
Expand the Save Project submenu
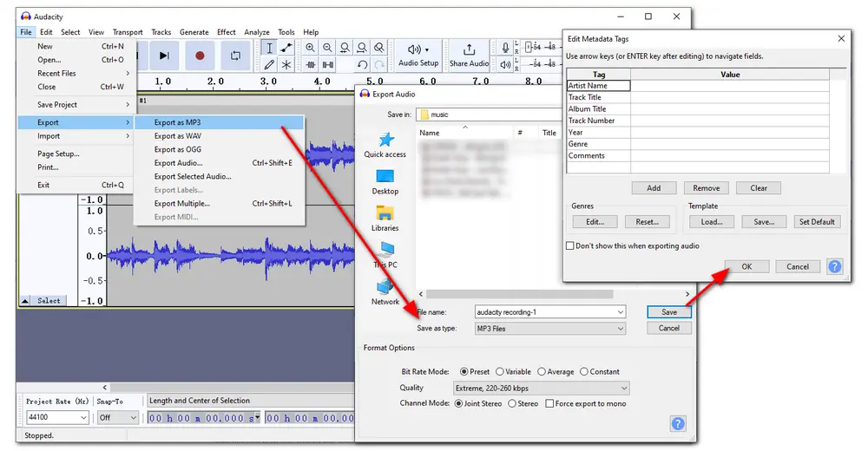point(76,105)
